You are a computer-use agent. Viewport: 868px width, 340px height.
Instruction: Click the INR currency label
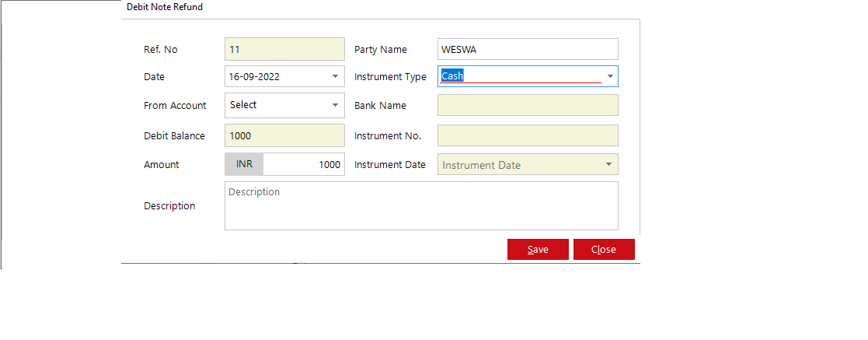pyautogui.click(x=244, y=164)
